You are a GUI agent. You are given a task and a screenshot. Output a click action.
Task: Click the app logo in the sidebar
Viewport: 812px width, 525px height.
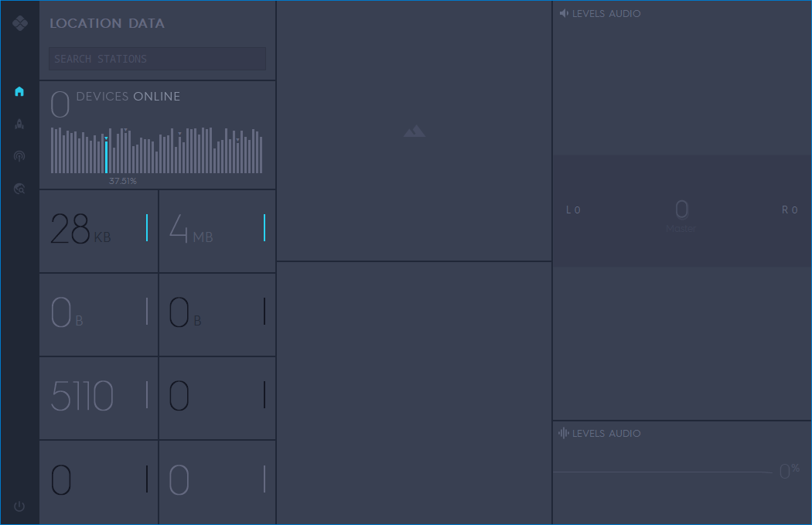20,23
